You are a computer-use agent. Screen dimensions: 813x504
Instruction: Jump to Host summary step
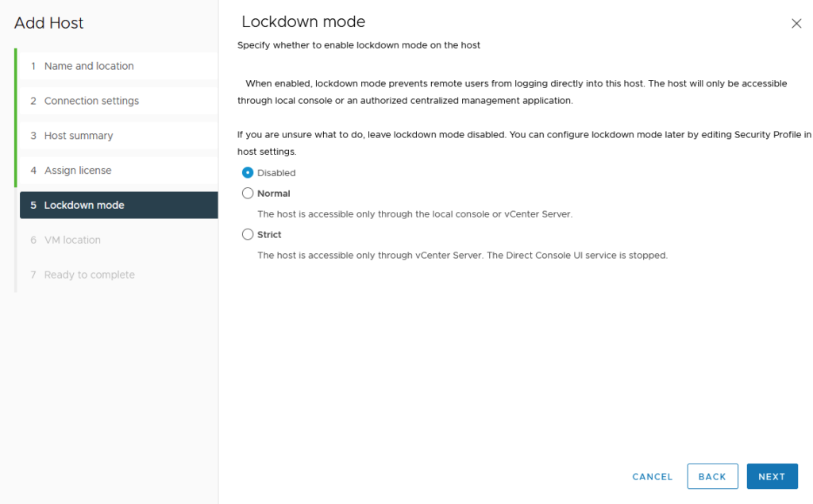[x=79, y=136]
